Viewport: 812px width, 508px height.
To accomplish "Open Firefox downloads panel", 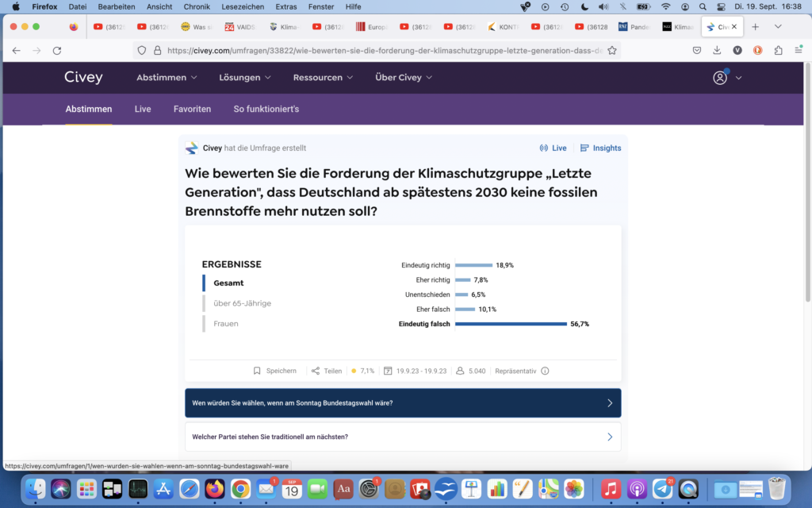I will point(717,50).
